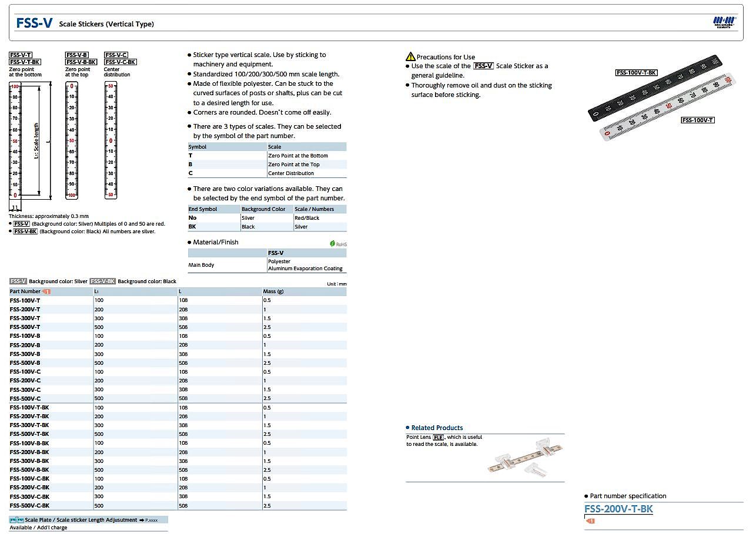Viewport: 756px width, 534px height.
Task: Click the Part Number column header
Action: pos(51,291)
